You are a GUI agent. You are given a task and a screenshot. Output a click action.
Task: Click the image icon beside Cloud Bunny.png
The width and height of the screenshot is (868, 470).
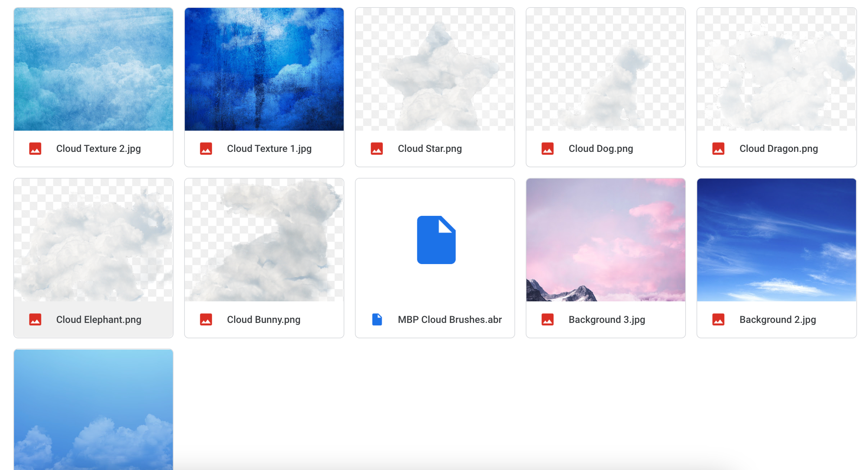click(206, 319)
